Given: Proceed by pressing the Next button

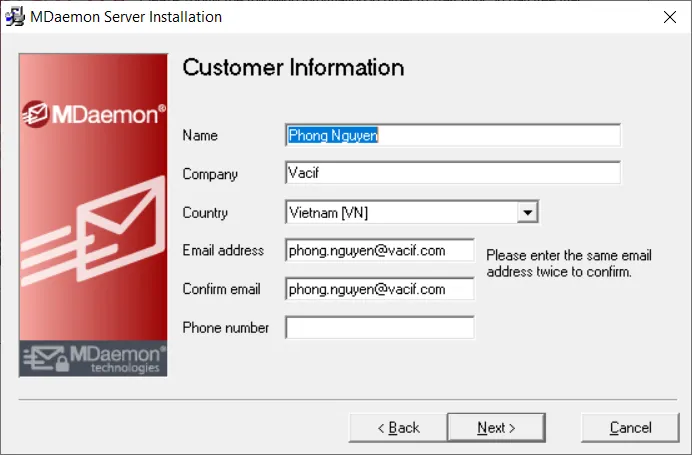Looking at the screenshot, I should click(x=496, y=427).
